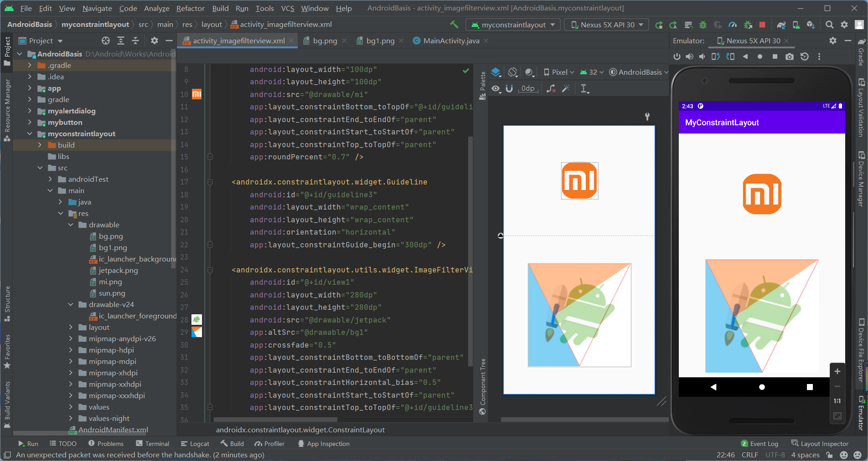Open emulator snapshots clock icon
This screenshot has width=868, height=461.
[x=805, y=56]
